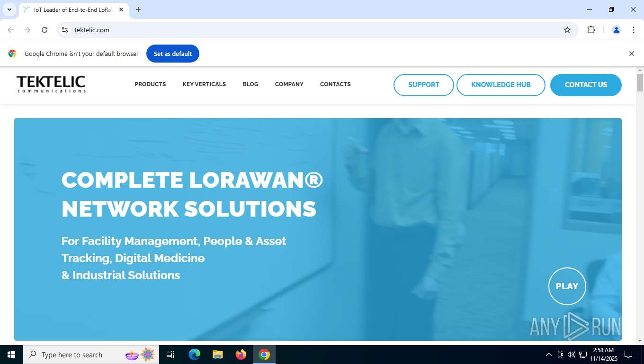Go back to previous page
The width and height of the screenshot is (644, 364).
click(10, 30)
